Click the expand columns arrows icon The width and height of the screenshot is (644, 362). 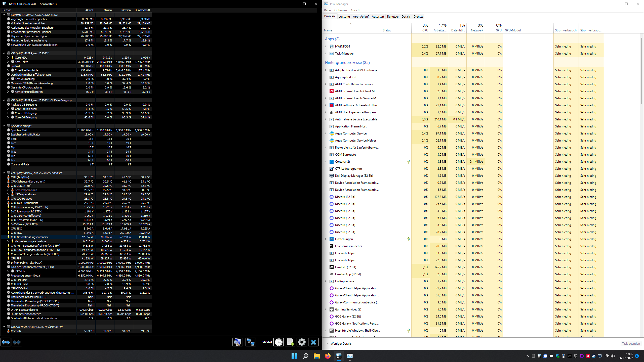click(x=6, y=342)
